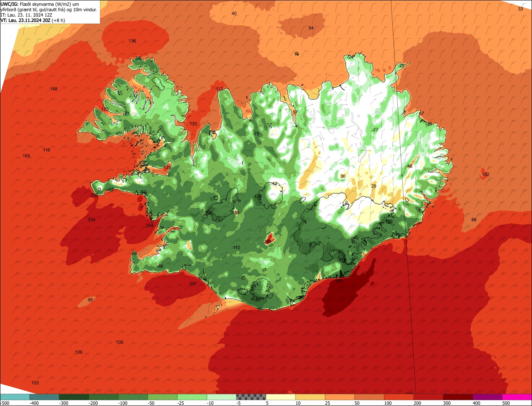The height and width of the screenshot is (406, 532).
Task: Click the value 112 on the north coast
Action: pyautogui.click(x=219, y=89)
